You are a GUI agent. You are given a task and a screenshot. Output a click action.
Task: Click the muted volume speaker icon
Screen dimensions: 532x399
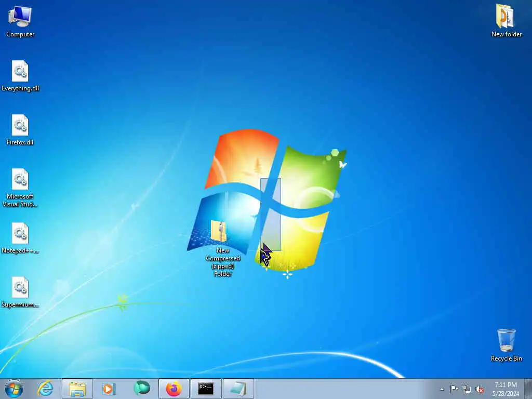pyautogui.click(x=480, y=389)
